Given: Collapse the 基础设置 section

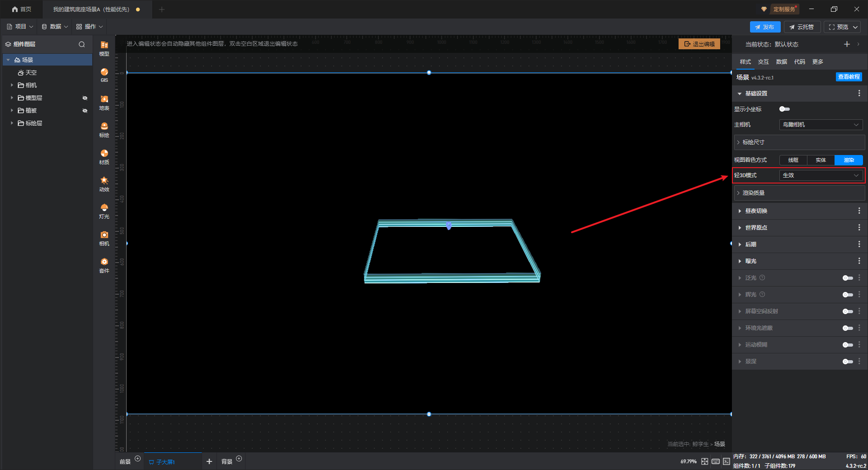Looking at the screenshot, I should (740, 94).
